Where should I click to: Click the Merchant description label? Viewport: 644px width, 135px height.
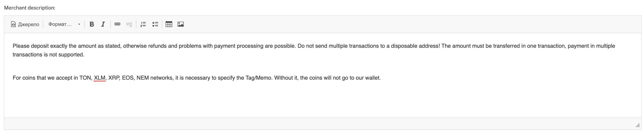[x=30, y=8]
